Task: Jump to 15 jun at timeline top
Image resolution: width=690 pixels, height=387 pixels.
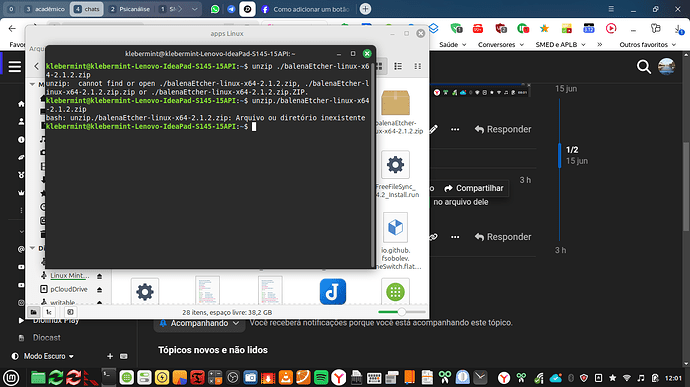Action: (566, 88)
